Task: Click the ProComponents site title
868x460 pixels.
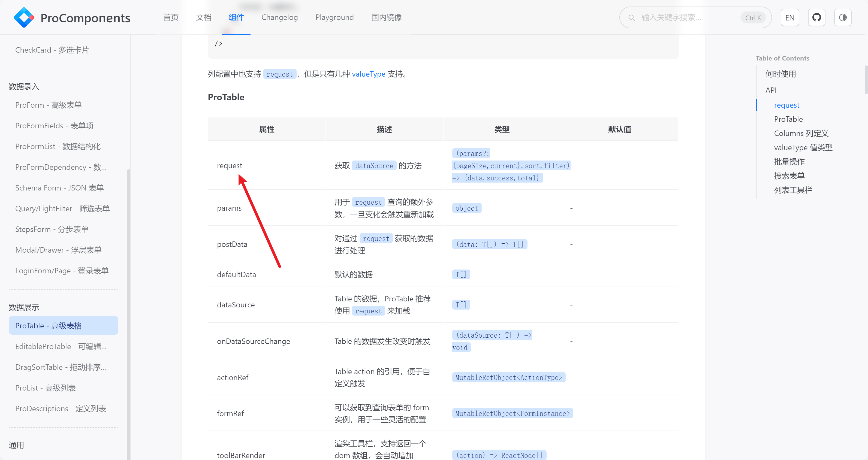Action: (x=85, y=18)
